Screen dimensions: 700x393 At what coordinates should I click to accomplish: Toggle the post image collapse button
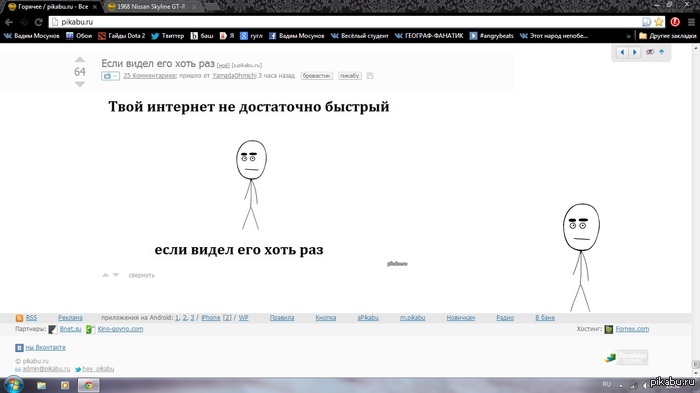pyautogui.click(x=110, y=76)
